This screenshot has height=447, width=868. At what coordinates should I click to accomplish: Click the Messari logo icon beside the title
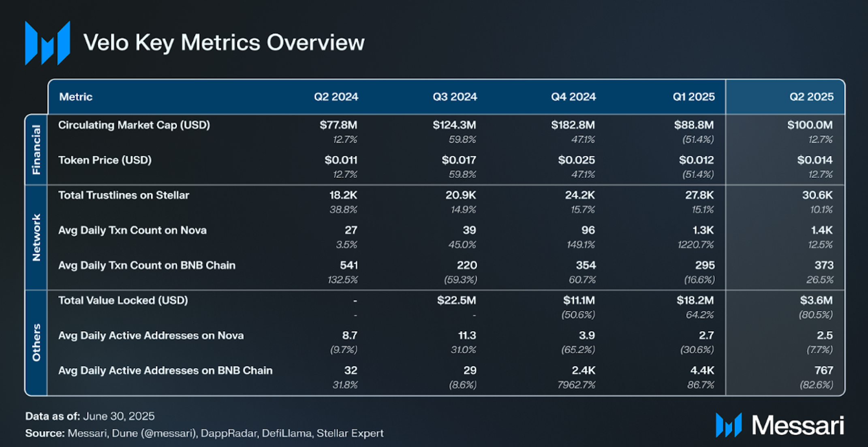click(x=47, y=43)
